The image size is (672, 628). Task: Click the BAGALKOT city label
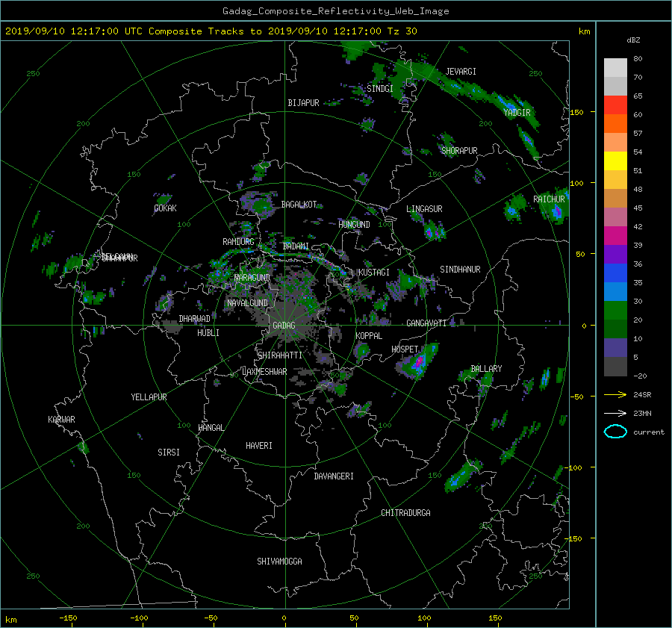299,205
